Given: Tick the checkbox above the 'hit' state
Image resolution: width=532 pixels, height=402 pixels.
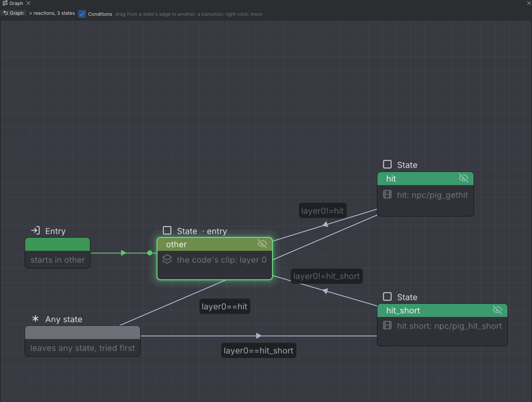Looking at the screenshot, I should (x=387, y=165).
